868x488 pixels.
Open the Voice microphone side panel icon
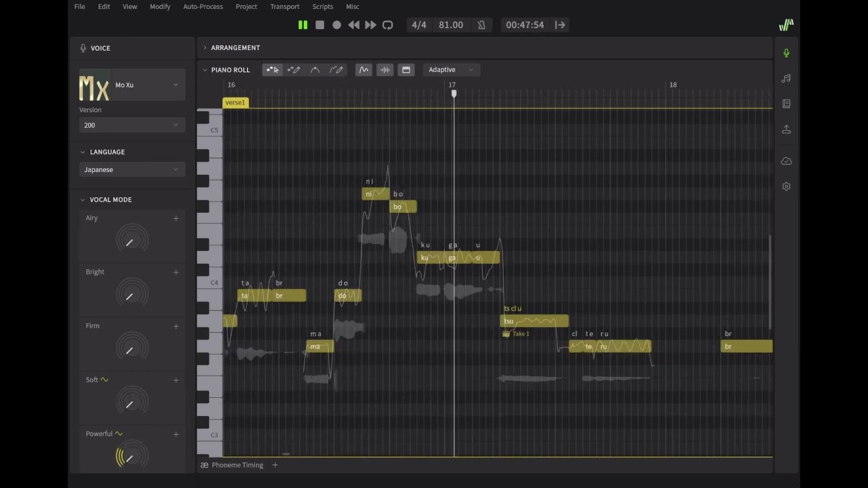point(787,53)
